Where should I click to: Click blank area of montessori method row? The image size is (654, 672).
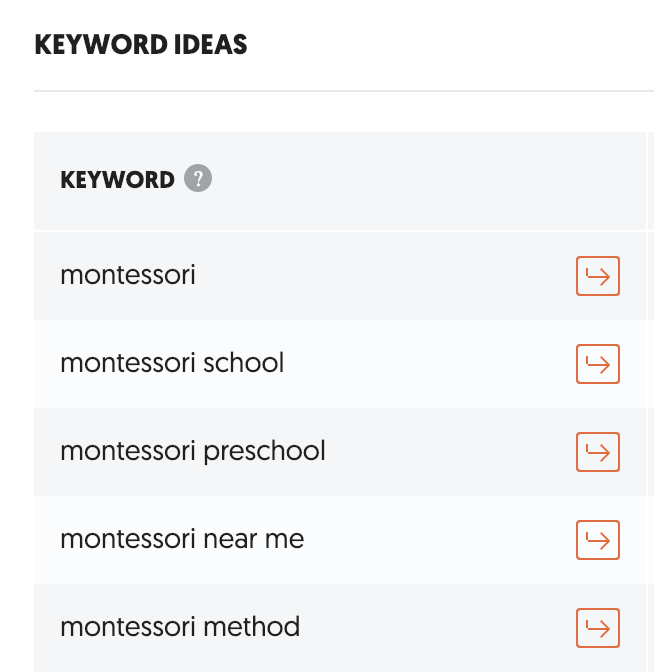[440, 628]
